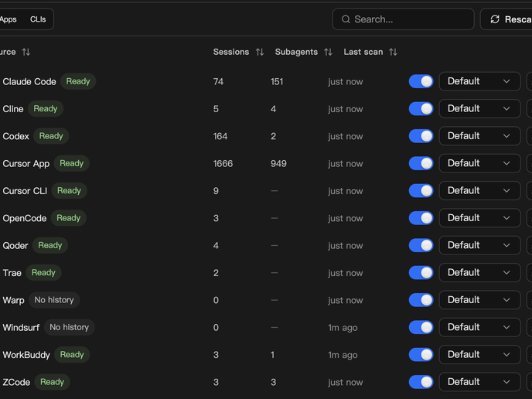The width and height of the screenshot is (532, 399).
Task: Expand WorkBuddy's Default dropdown
Action: point(479,355)
